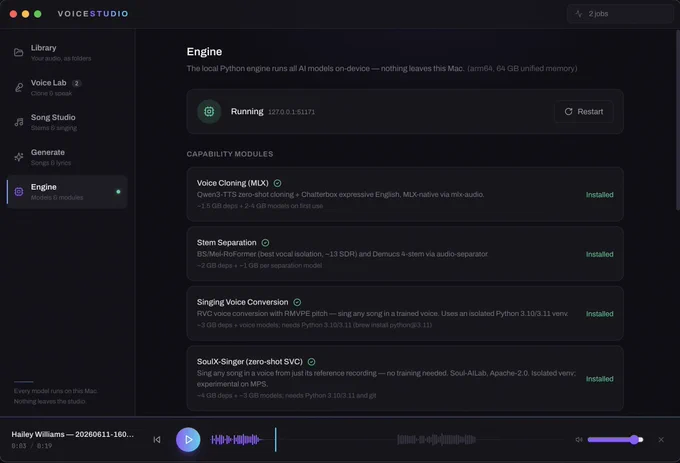The image size is (680, 463).
Task: Click the checkmark next to Stem Separation
Action: [265, 243]
